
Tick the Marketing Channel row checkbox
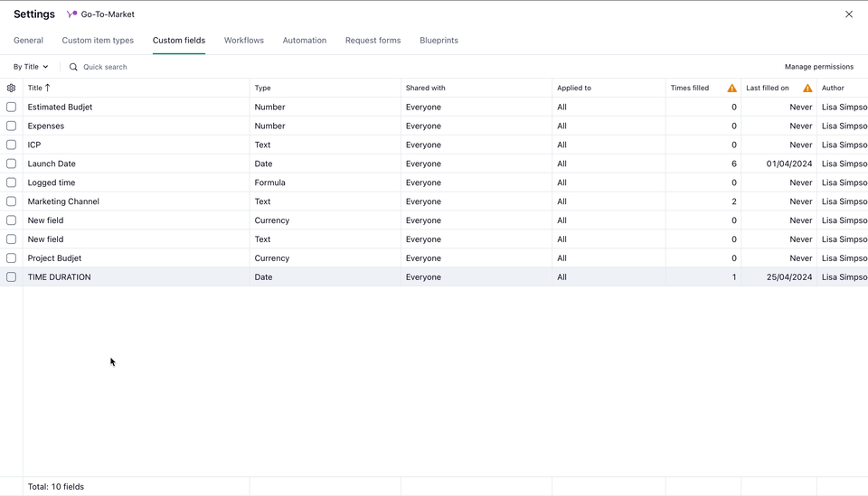pos(11,201)
